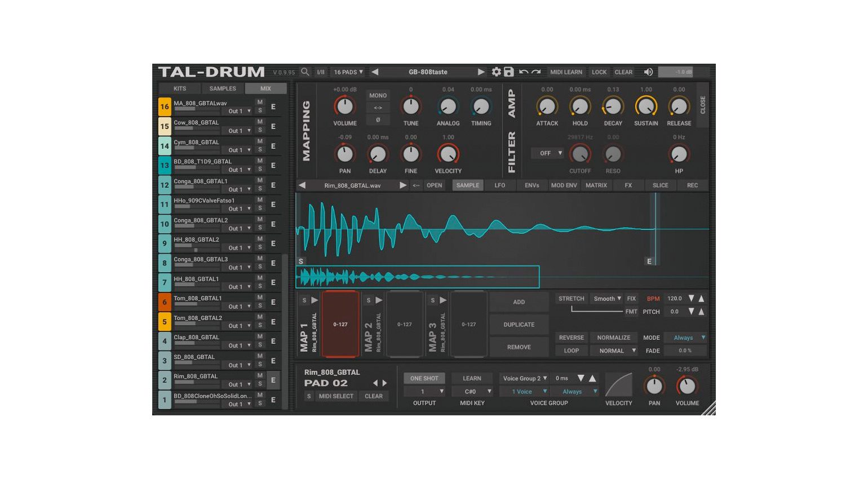Open Voice Group 2 dropdown

pyautogui.click(x=524, y=378)
